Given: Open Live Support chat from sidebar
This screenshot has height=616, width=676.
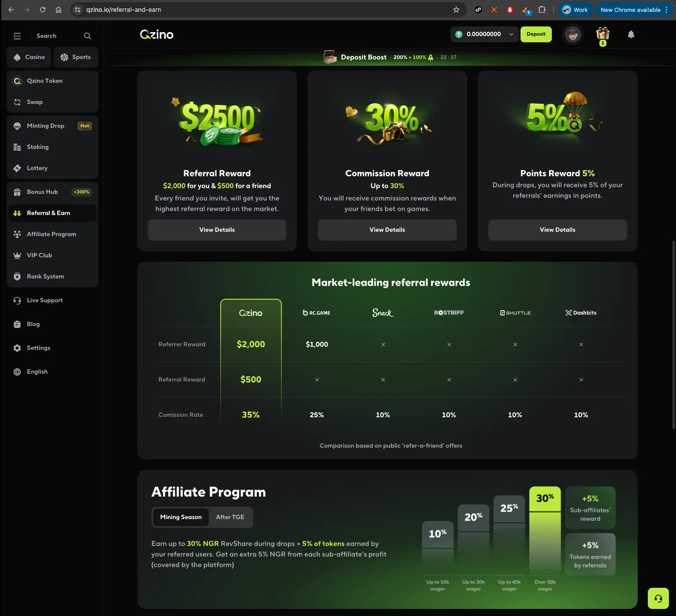Looking at the screenshot, I should click(x=52, y=301).
